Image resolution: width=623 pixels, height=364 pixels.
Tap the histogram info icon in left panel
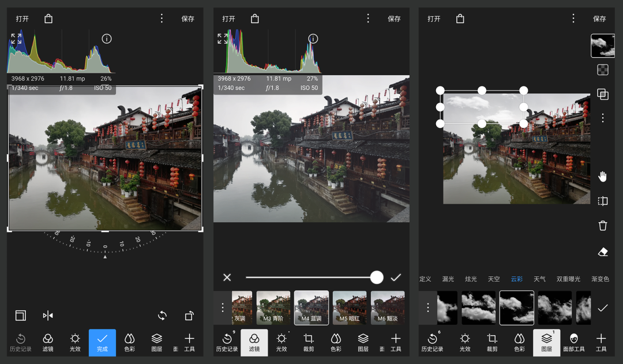[x=107, y=39]
